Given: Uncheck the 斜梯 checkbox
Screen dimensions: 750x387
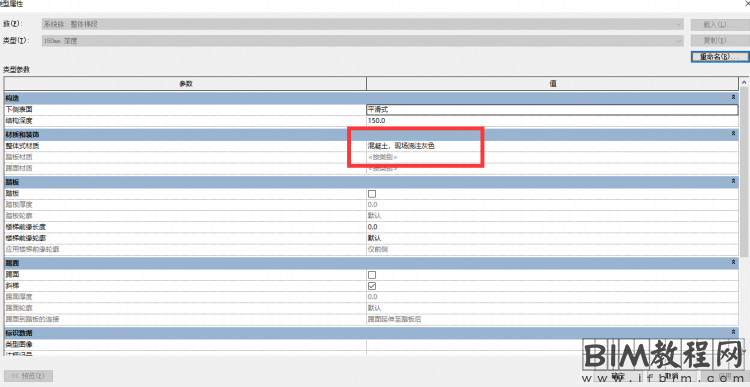Looking at the screenshot, I should (x=372, y=286).
